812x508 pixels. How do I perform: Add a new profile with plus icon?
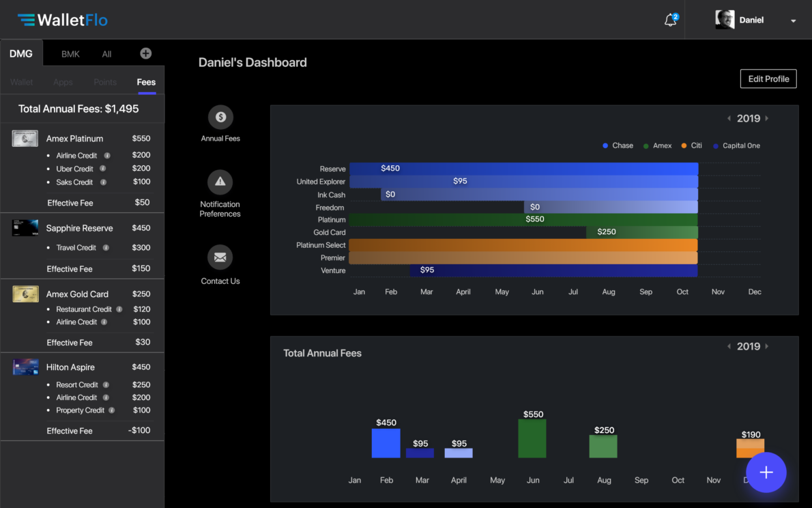tap(145, 53)
